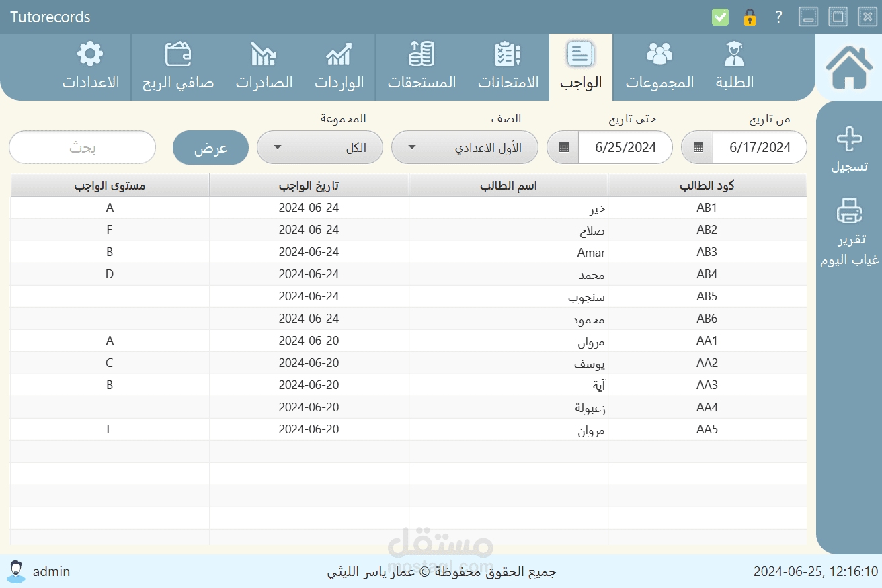
Task: Select student name صلاح
Action: [508, 230]
